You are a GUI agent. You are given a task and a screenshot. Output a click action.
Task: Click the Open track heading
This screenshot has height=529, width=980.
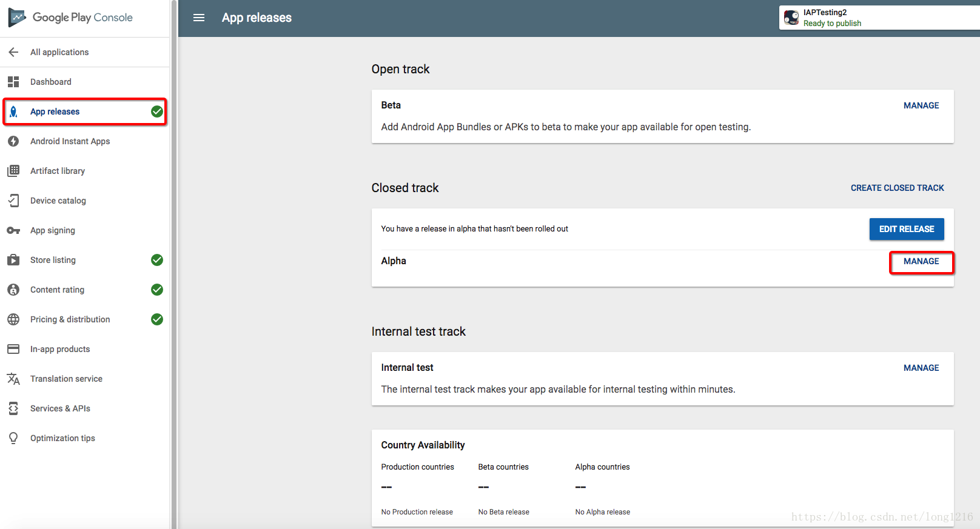400,69
